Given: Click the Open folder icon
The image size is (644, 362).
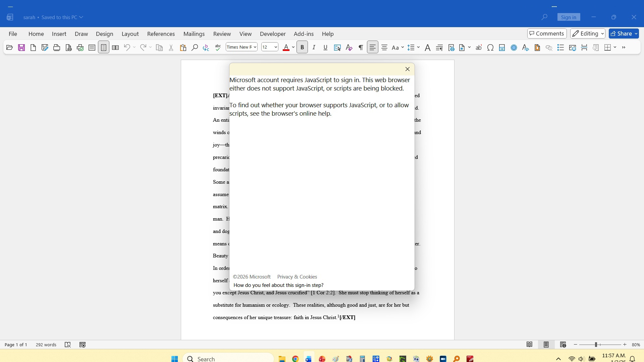Looking at the screenshot, I should (9, 48).
